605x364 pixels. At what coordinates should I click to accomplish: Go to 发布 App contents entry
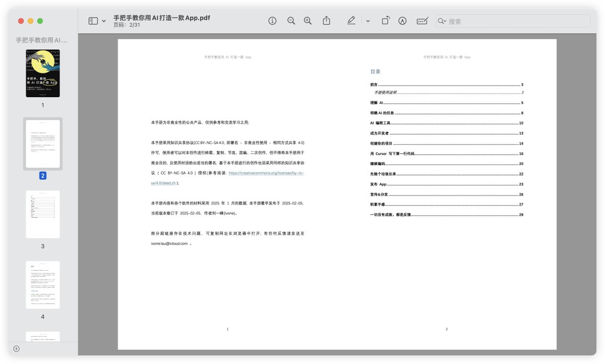point(447,185)
